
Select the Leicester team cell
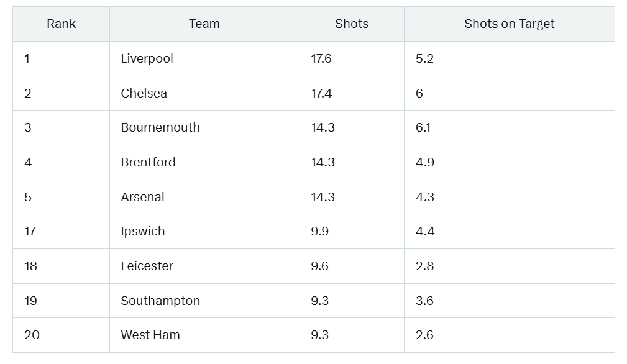pyautogui.click(x=204, y=266)
